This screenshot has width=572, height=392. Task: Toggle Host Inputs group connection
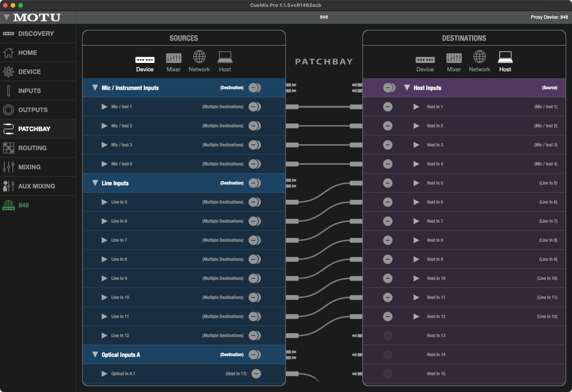(389, 88)
